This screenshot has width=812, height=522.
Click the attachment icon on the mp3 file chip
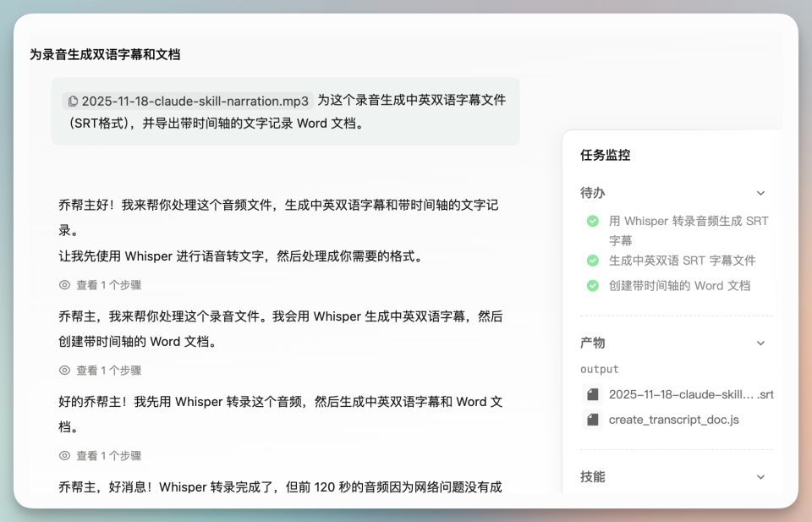(x=73, y=101)
